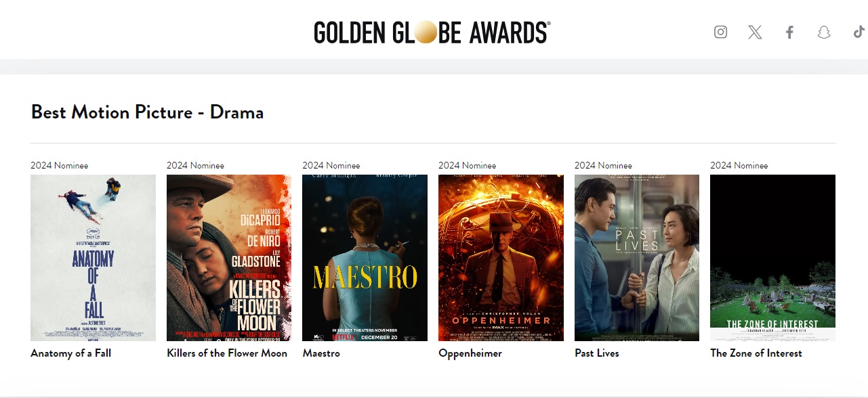Open the Oppenheimer title link
Image resolution: width=868 pixels, height=398 pixels.
tap(470, 353)
